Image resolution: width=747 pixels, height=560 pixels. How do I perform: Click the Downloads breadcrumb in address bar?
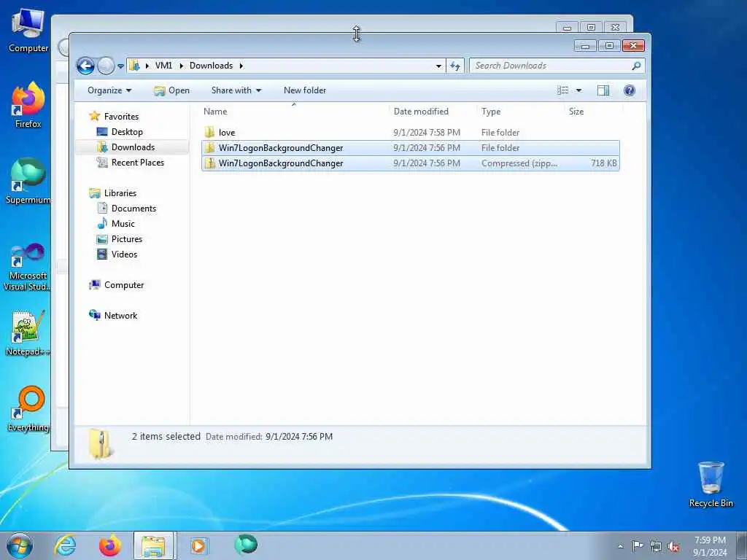(x=211, y=66)
